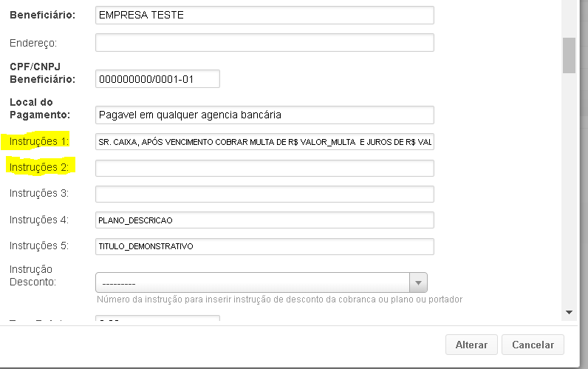The width and height of the screenshot is (588, 369).
Task: Click the empty Instruções 2 field
Action: coord(264,168)
